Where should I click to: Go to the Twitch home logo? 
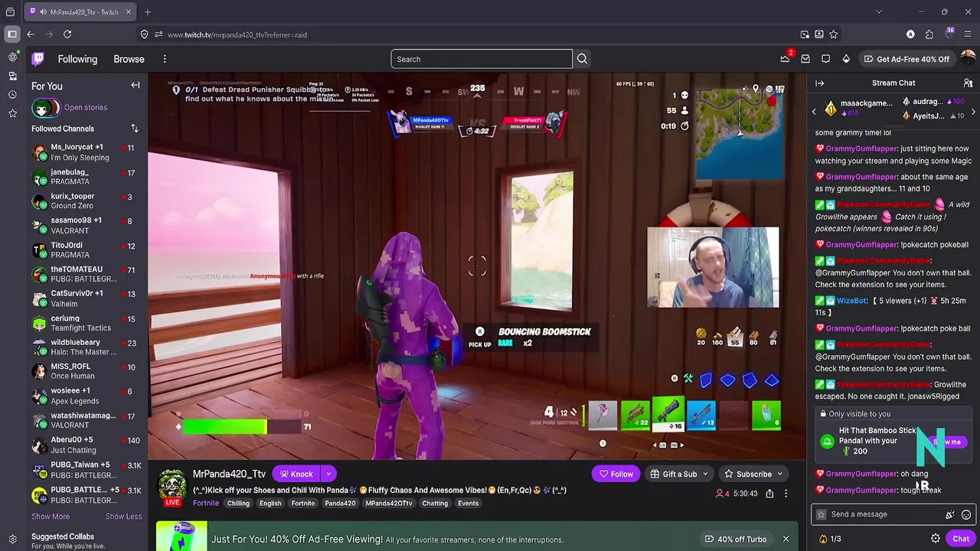(38, 59)
